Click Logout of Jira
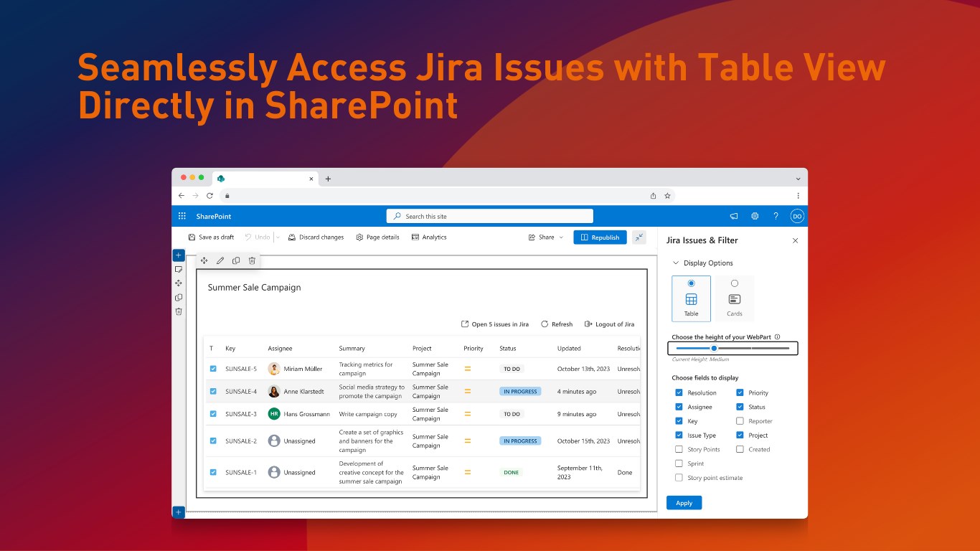The width and height of the screenshot is (980, 551). click(609, 324)
